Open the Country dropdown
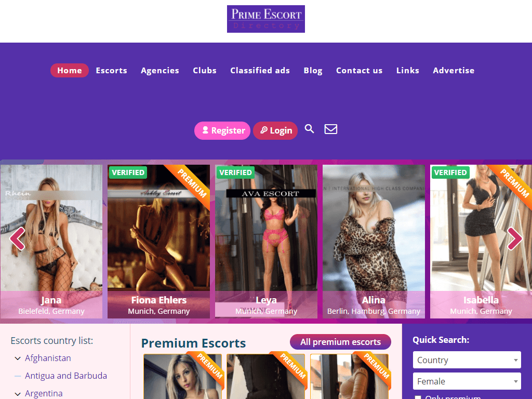The image size is (532, 399). [x=467, y=360]
